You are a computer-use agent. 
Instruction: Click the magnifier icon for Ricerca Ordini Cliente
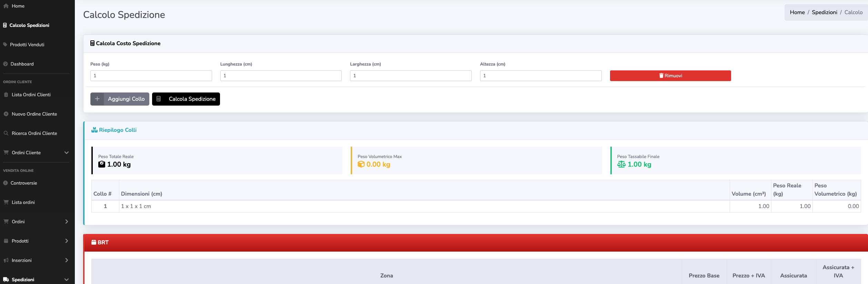6,133
